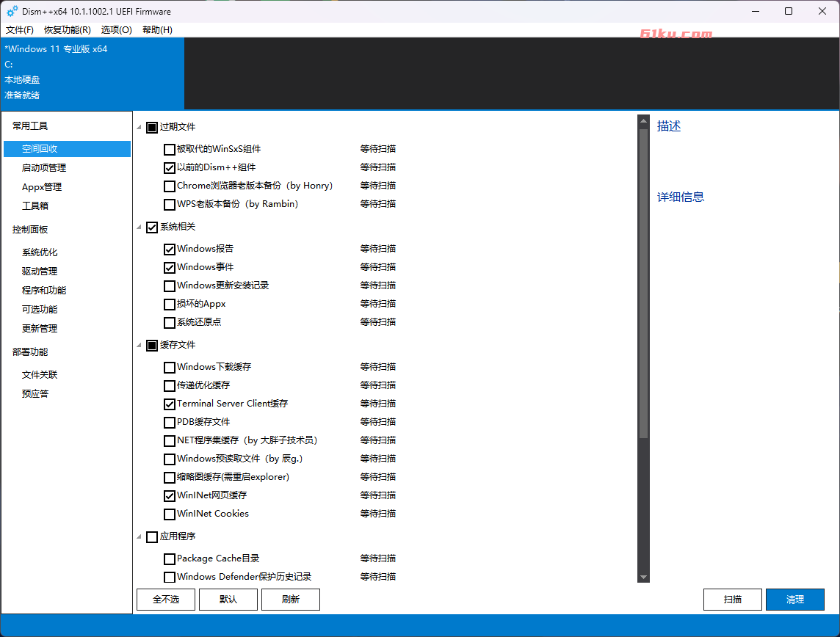840x637 pixels.
Task: Uncheck Windows事件 checkbox
Action: [x=170, y=267]
